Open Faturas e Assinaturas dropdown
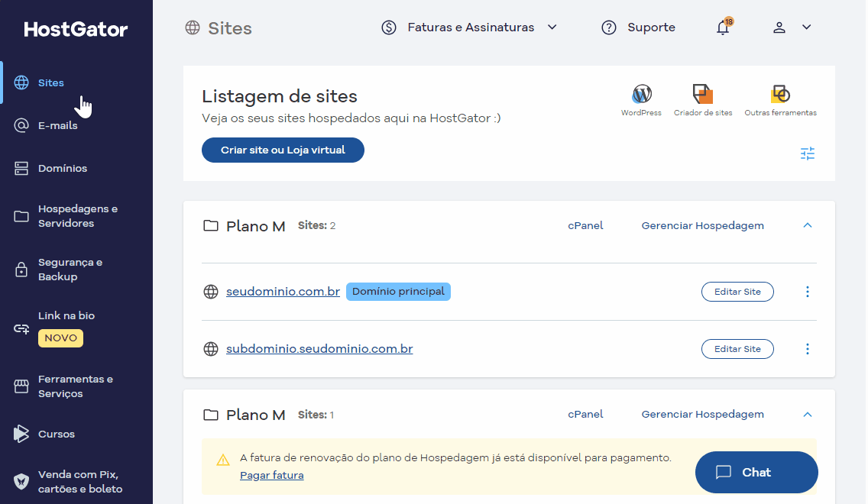868x504 pixels. point(470,27)
